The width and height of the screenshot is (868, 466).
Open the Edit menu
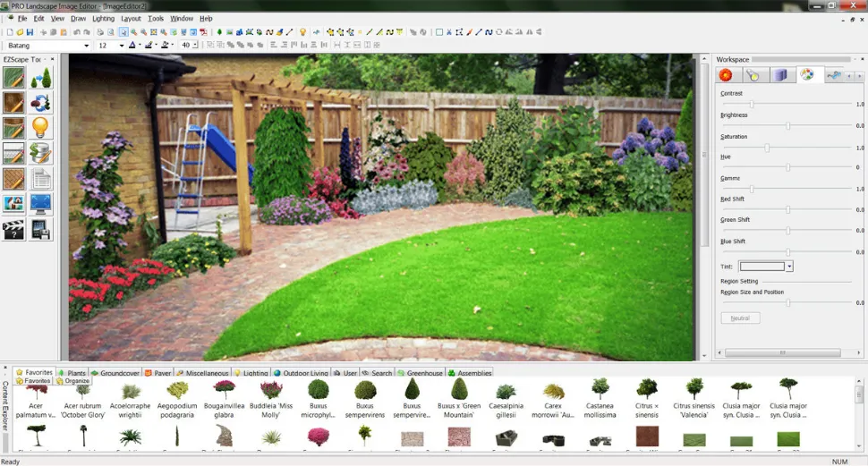pyautogui.click(x=38, y=18)
